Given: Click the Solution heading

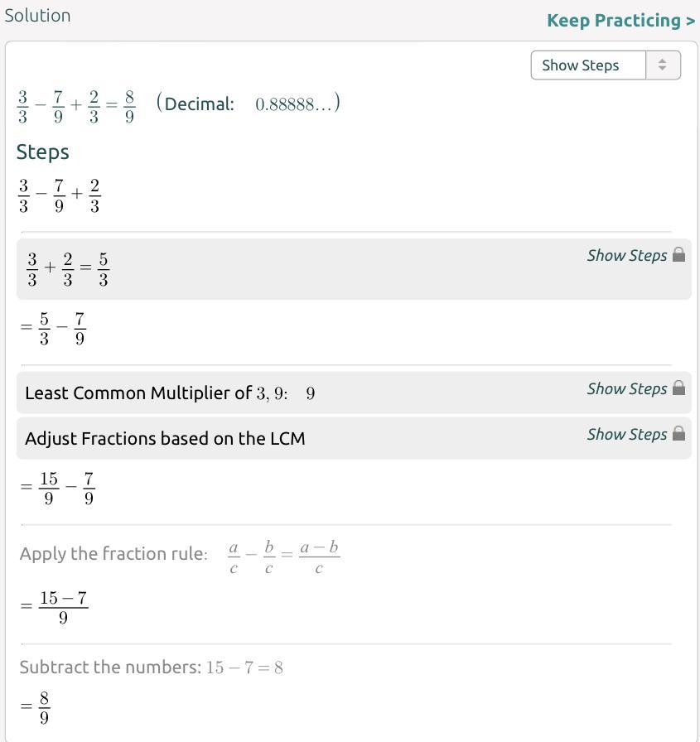Looking at the screenshot, I should point(37,16).
